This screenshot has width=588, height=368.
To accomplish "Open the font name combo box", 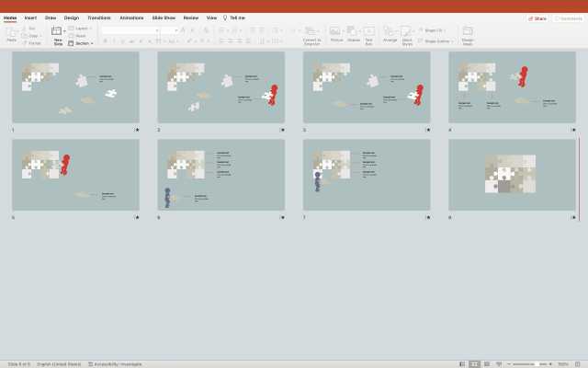I will coord(129,30).
